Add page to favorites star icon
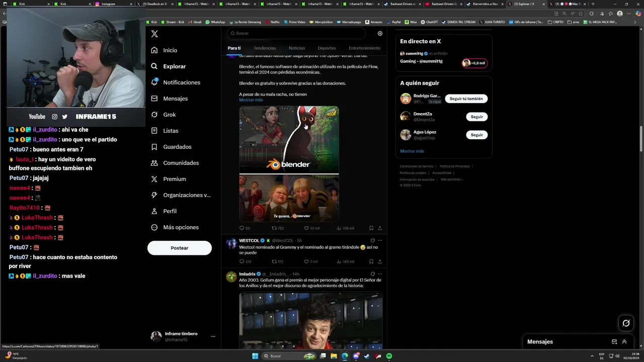Image resolution: width=644 pixels, height=362 pixels. point(581,14)
